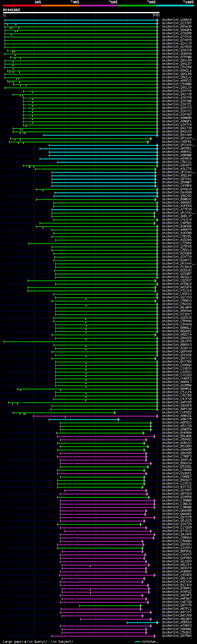Click the green ~80% identity legend swatch
This screenshot has width=197, height=644.
137,6
